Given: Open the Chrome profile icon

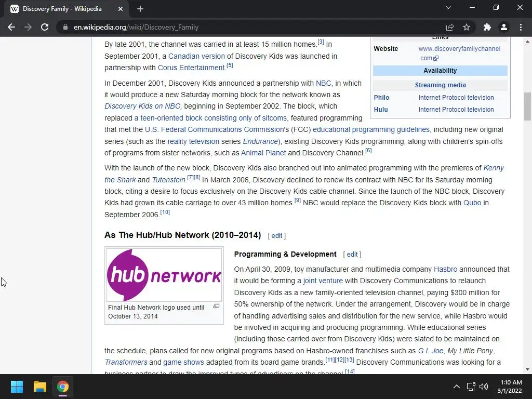Looking at the screenshot, I should [x=504, y=27].
